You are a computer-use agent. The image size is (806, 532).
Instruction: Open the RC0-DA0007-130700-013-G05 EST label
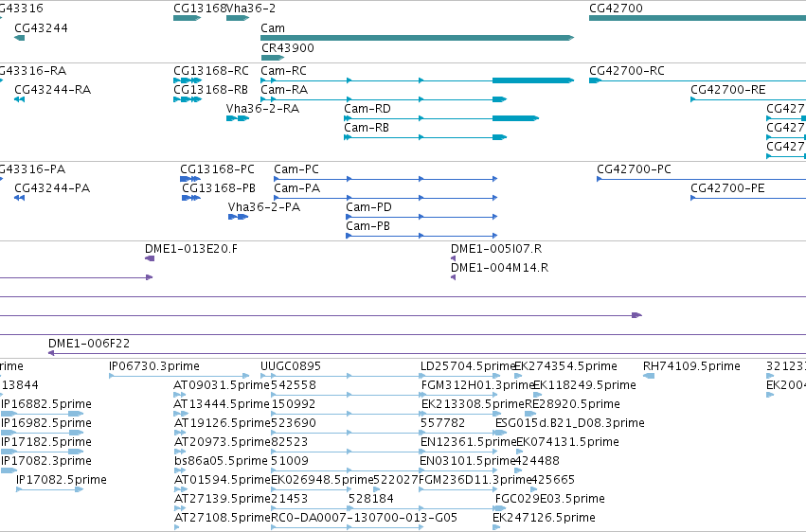click(x=364, y=519)
